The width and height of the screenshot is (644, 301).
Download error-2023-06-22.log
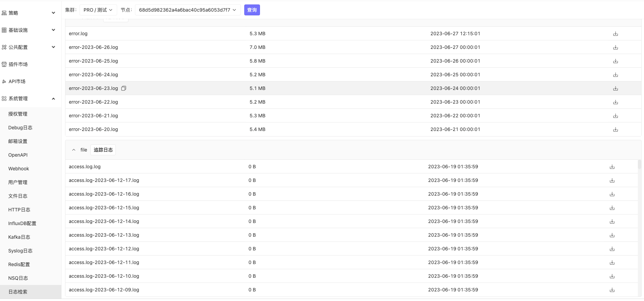pyautogui.click(x=615, y=102)
